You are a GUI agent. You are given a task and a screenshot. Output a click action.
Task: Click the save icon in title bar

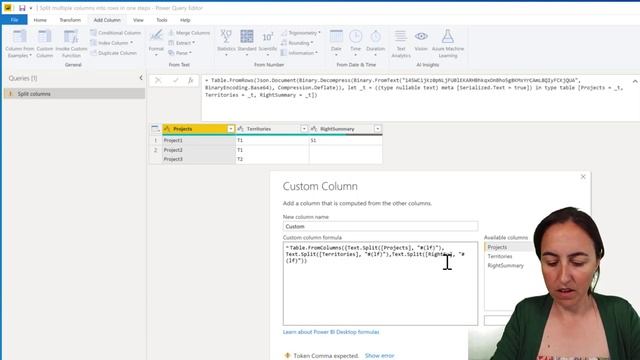pyautogui.click(x=22, y=8)
